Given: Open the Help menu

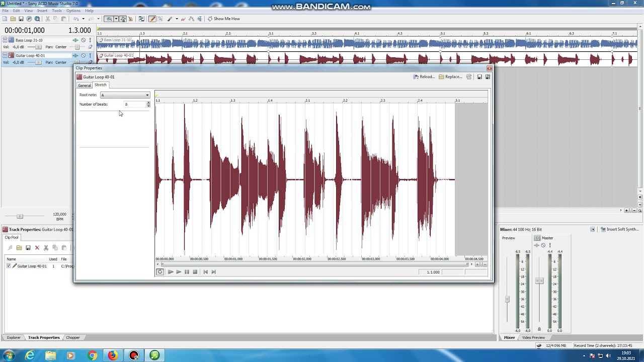Looking at the screenshot, I should coord(89,11).
